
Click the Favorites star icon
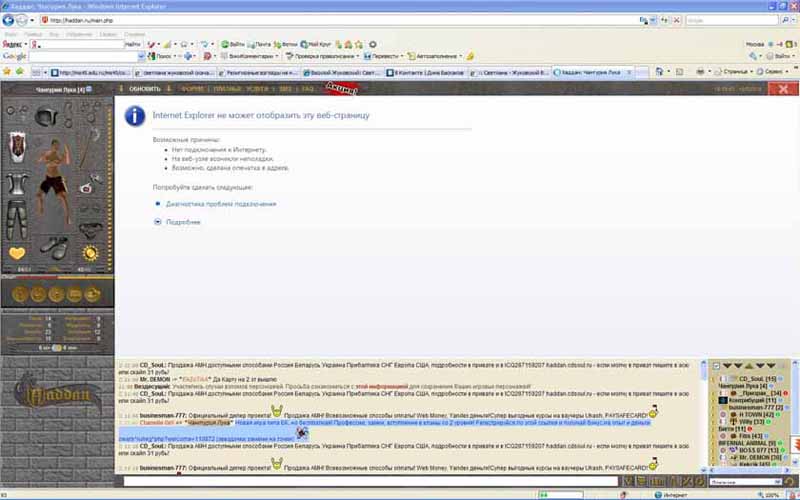point(7,72)
